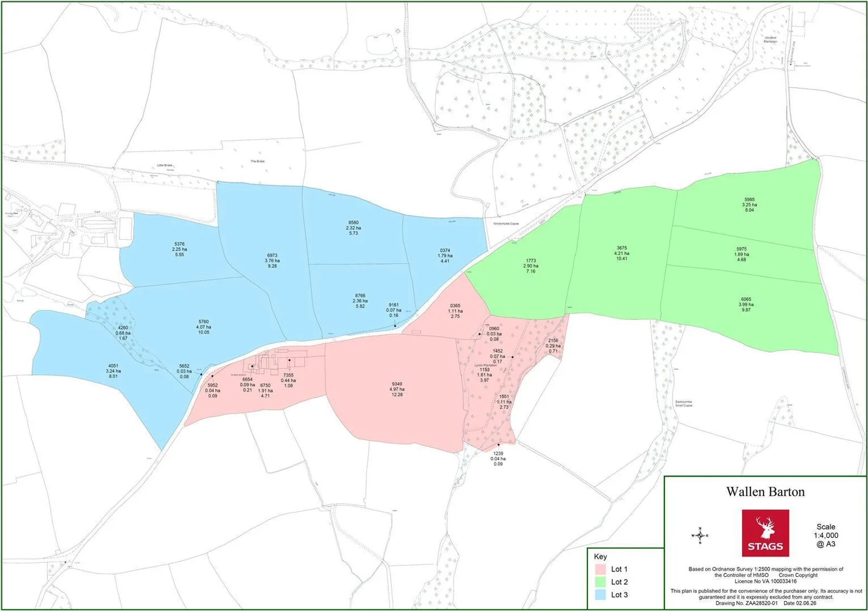Viewport: 868px width, 611px height.
Task: Click field label 8580 2.32 ha
Action: 353,228
